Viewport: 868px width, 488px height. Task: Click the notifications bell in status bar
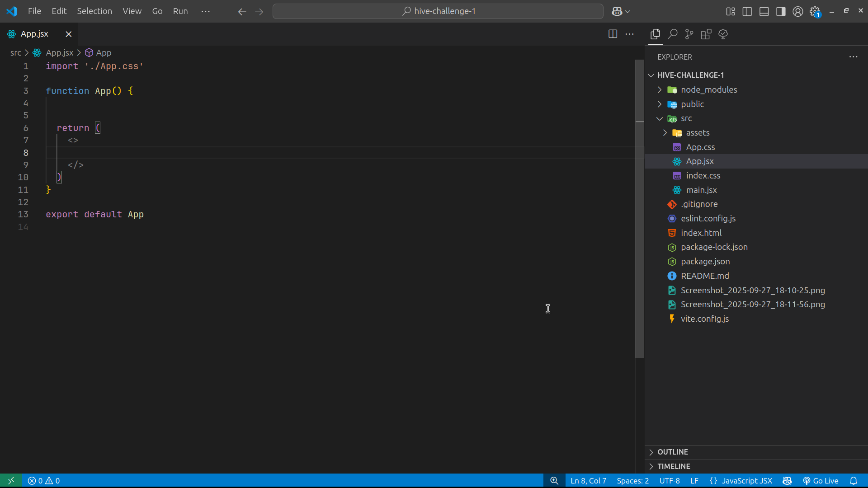pyautogui.click(x=854, y=481)
